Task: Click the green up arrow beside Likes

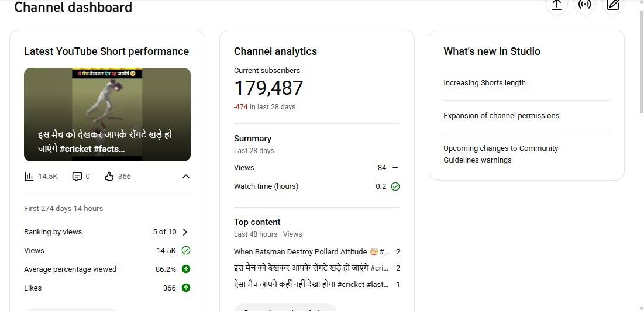Action: (x=186, y=288)
